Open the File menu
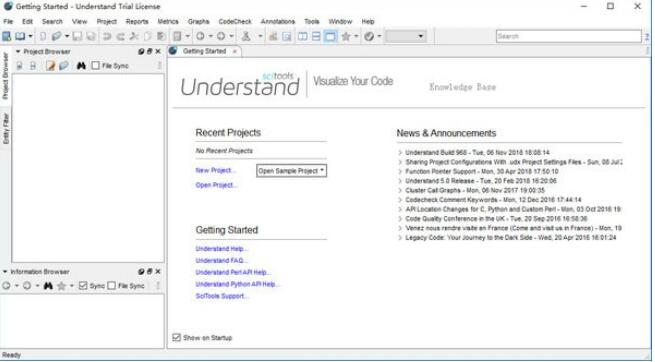This screenshot has height=362, width=655. (8, 21)
